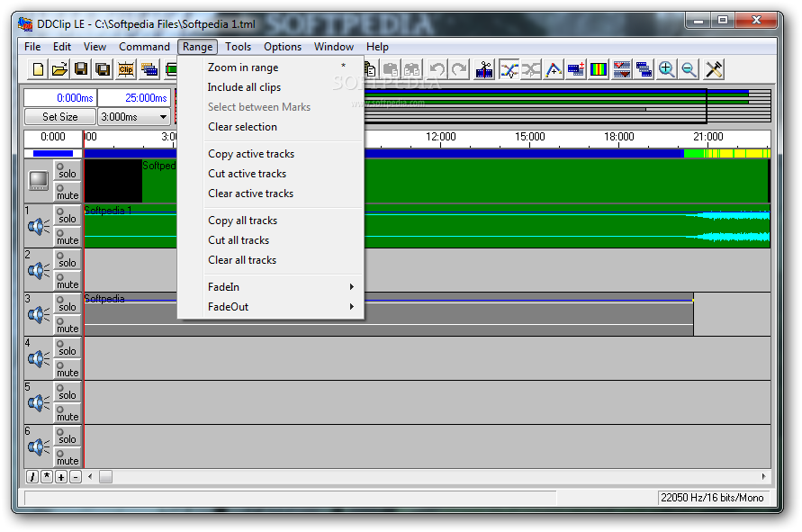
Task: Open the 3:000ms size dropdown
Action: point(163,117)
